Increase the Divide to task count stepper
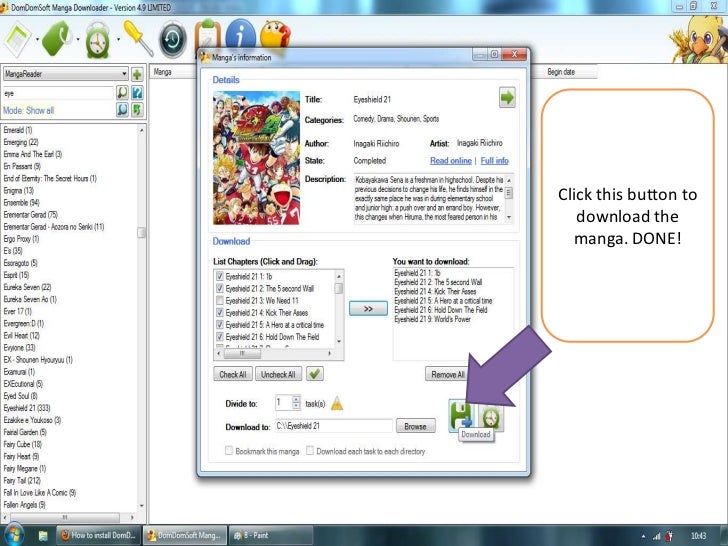The height and width of the screenshot is (546, 728). tap(296, 399)
